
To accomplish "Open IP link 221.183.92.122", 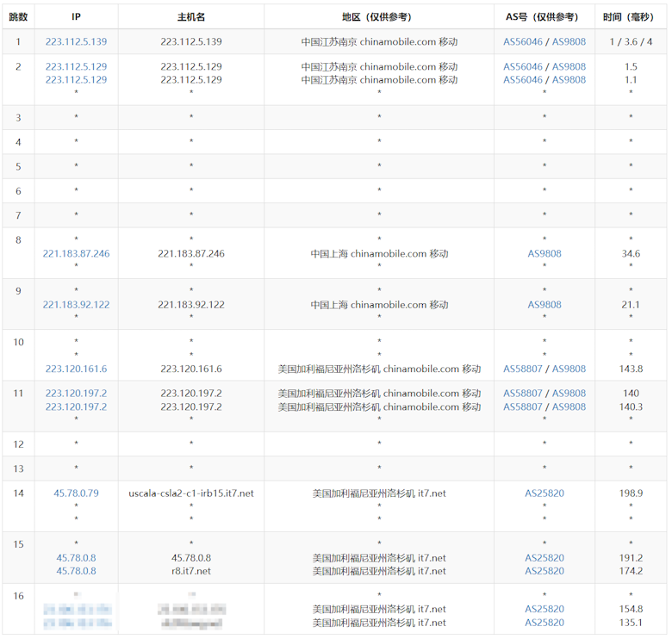I will [x=77, y=305].
